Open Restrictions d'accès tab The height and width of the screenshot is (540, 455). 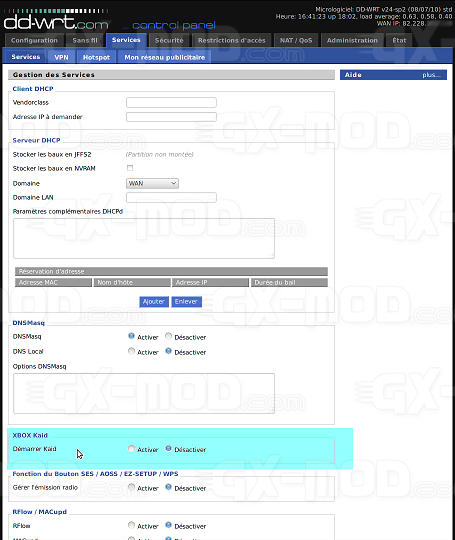(231, 40)
